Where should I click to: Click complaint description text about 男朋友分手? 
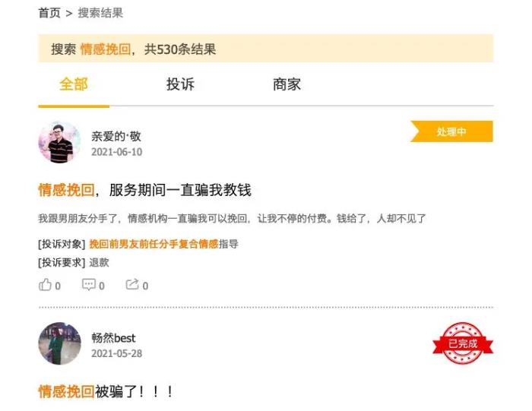click(x=232, y=218)
